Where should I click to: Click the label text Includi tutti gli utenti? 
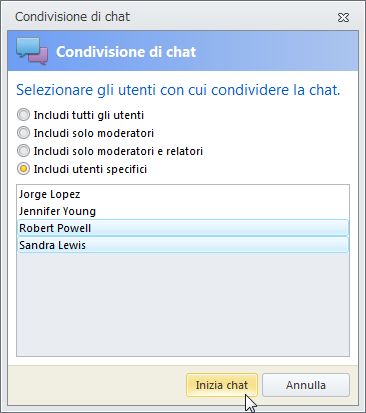tap(89, 115)
